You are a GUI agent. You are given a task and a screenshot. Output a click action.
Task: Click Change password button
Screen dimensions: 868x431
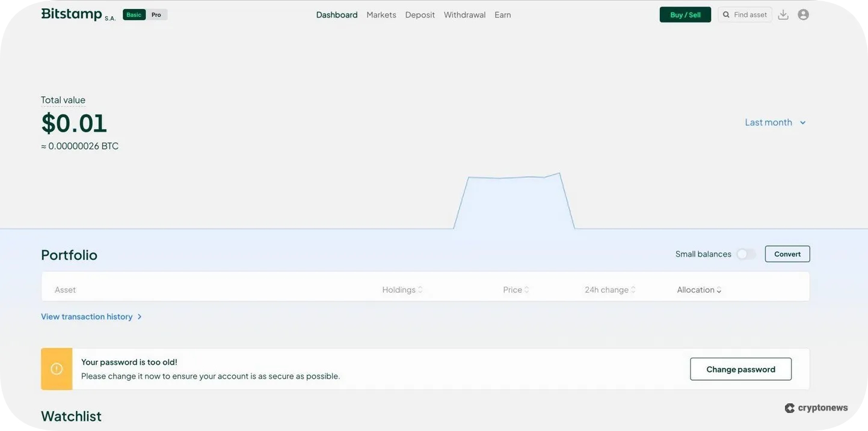[x=740, y=368]
